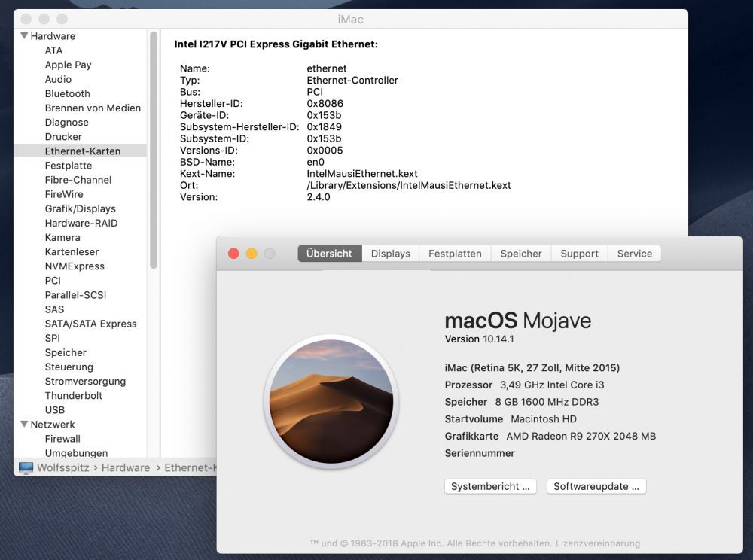Open the Festplatten tab
753x560 pixels.
coord(455,254)
